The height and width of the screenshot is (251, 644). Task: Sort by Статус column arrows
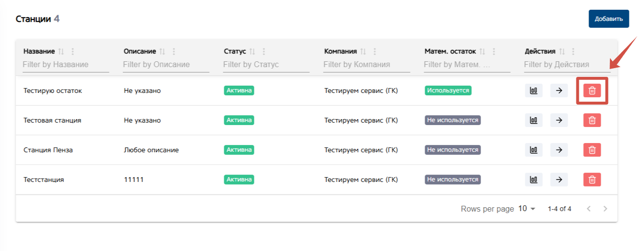tap(252, 52)
